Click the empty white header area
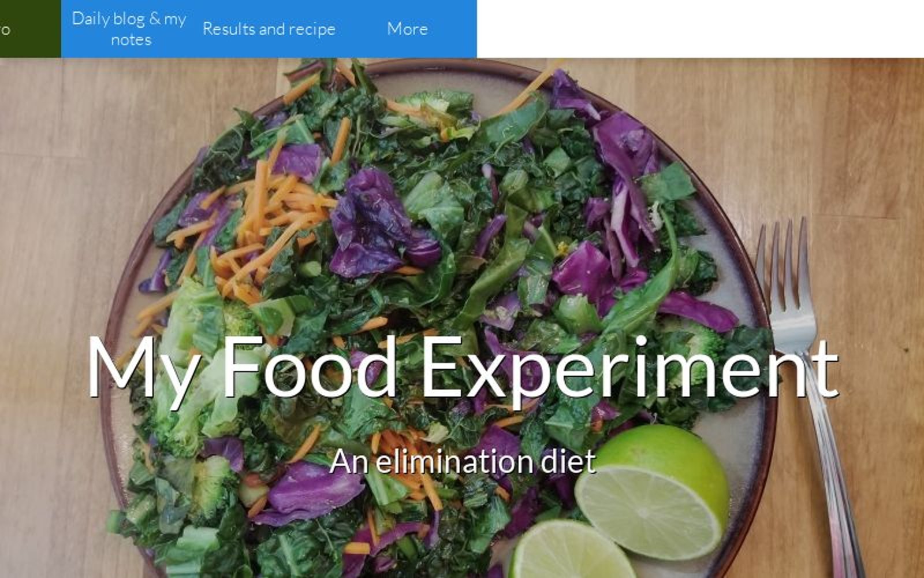 pos(701,29)
